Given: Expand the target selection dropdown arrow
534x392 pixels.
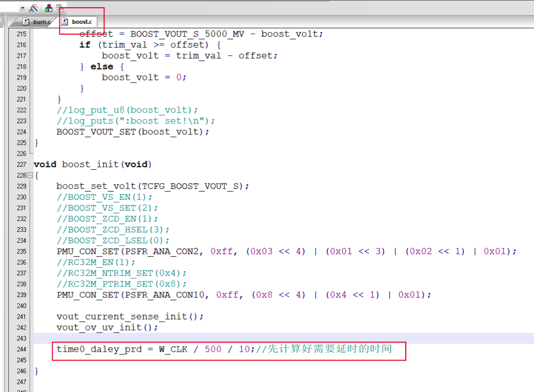Looking at the screenshot, I should click(x=22, y=8).
